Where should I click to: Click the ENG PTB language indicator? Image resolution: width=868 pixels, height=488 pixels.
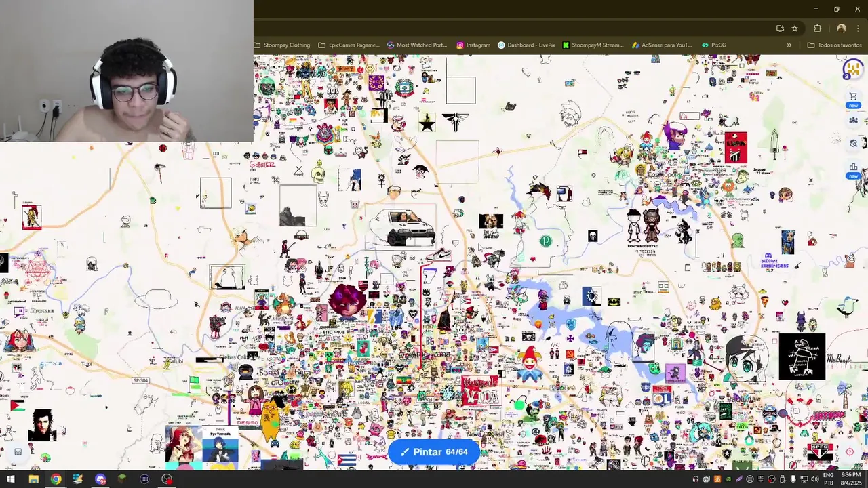pos(829,479)
